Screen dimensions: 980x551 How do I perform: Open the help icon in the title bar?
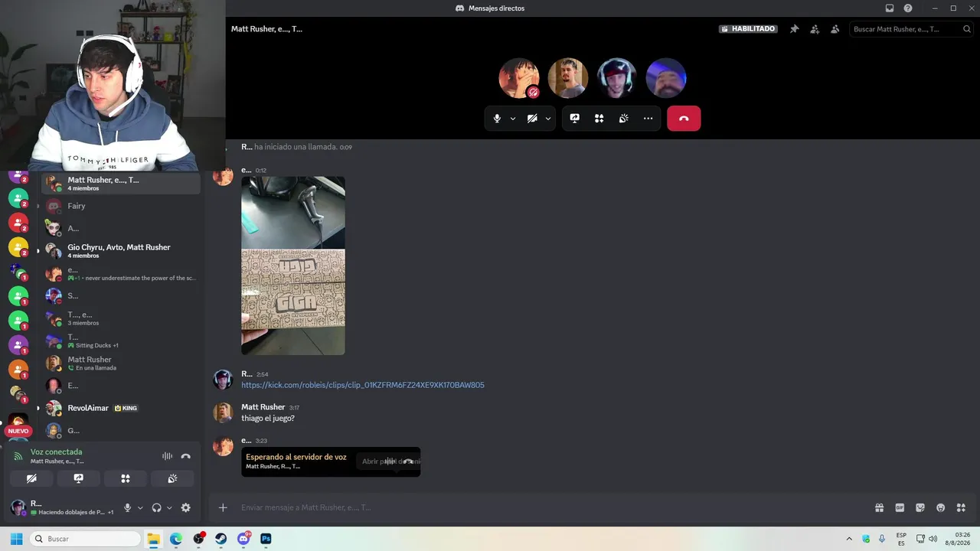point(908,8)
